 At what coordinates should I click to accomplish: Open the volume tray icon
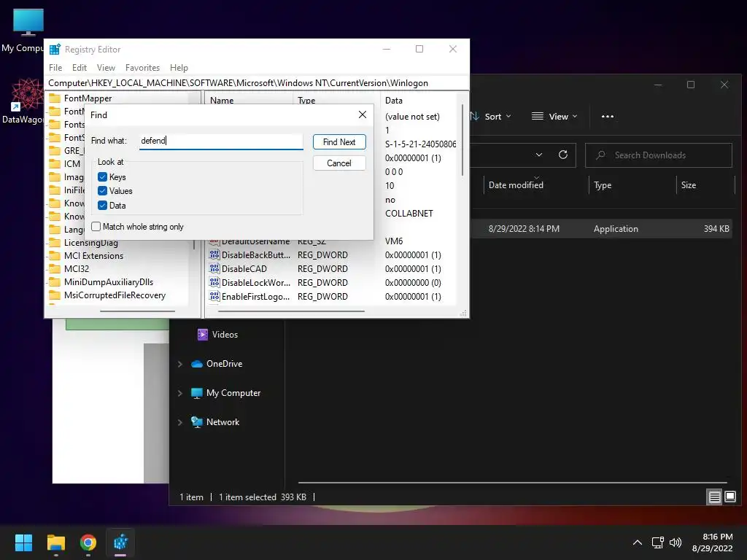pyautogui.click(x=676, y=542)
